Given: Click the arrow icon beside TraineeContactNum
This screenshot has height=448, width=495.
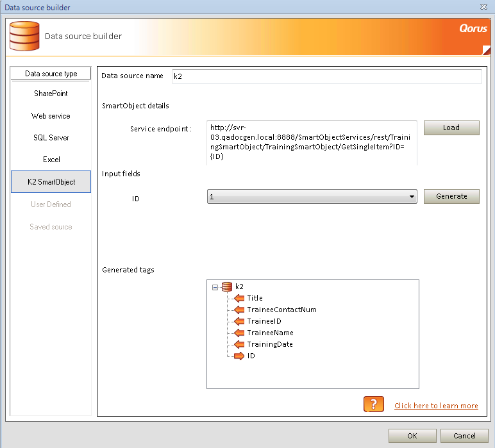Looking at the screenshot, I should pos(239,310).
